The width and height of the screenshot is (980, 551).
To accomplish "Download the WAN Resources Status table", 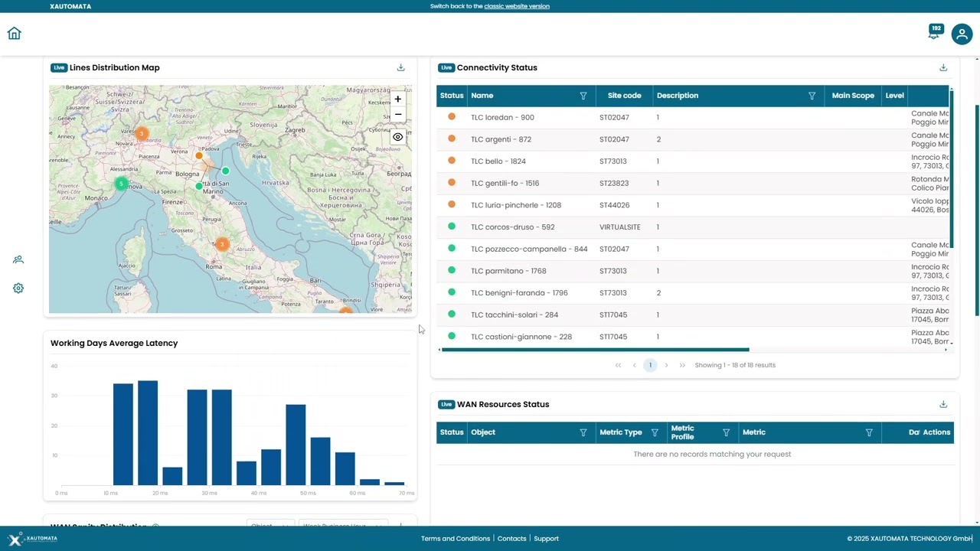I will point(943,404).
